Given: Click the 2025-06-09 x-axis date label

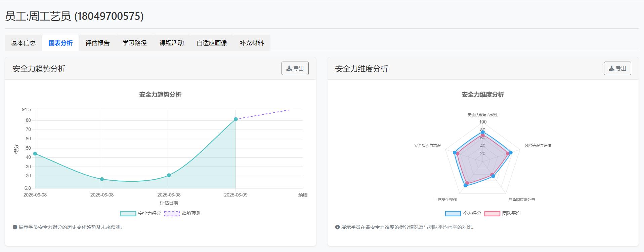Looking at the screenshot, I should (236, 195).
